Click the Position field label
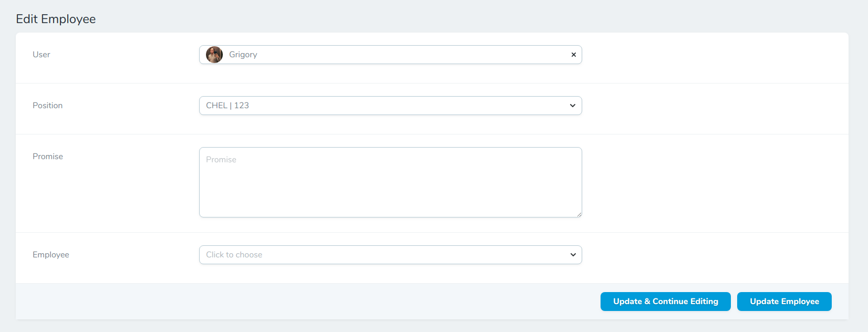The image size is (868, 332). click(x=47, y=106)
